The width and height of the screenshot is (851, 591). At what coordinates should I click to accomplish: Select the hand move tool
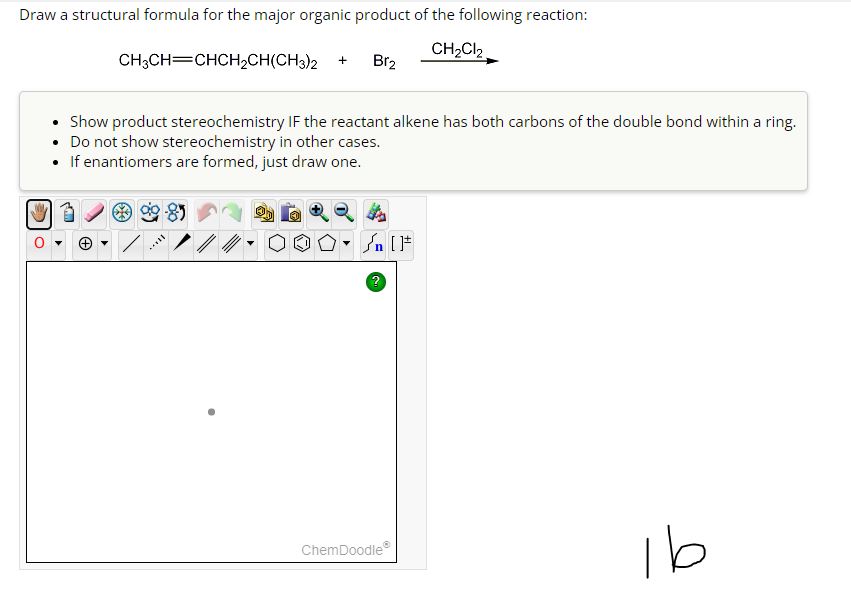coord(39,213)
